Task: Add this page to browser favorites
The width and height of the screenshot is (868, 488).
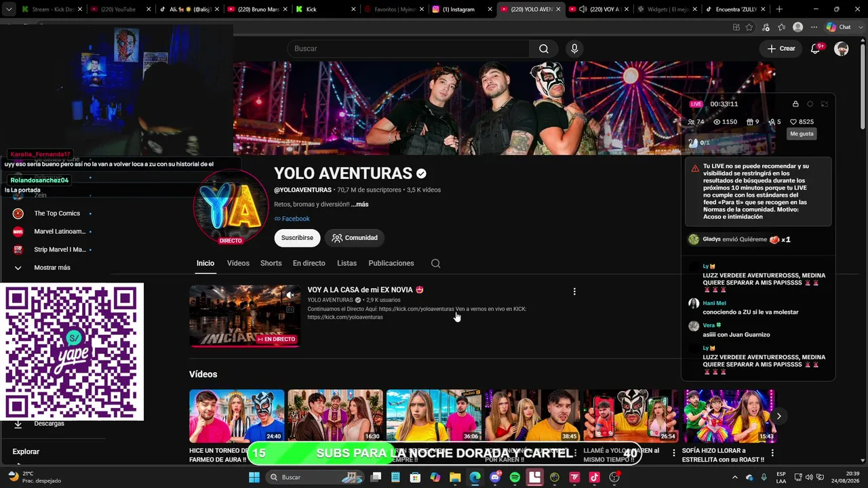Action: (749, 27)
